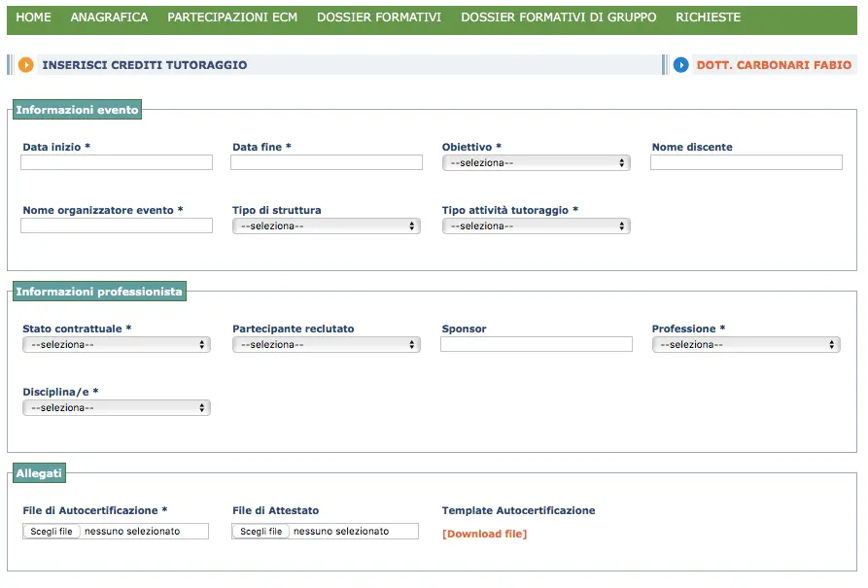Click the blue arrow icon beside Dott. Carbonari Fabio
This screenshot has width=868, height=588.
coord(681,65)
